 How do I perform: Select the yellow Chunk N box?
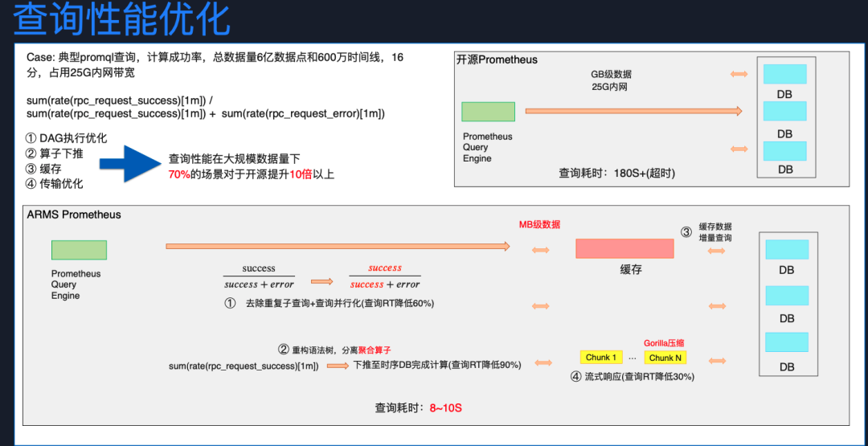pos(665,358)
